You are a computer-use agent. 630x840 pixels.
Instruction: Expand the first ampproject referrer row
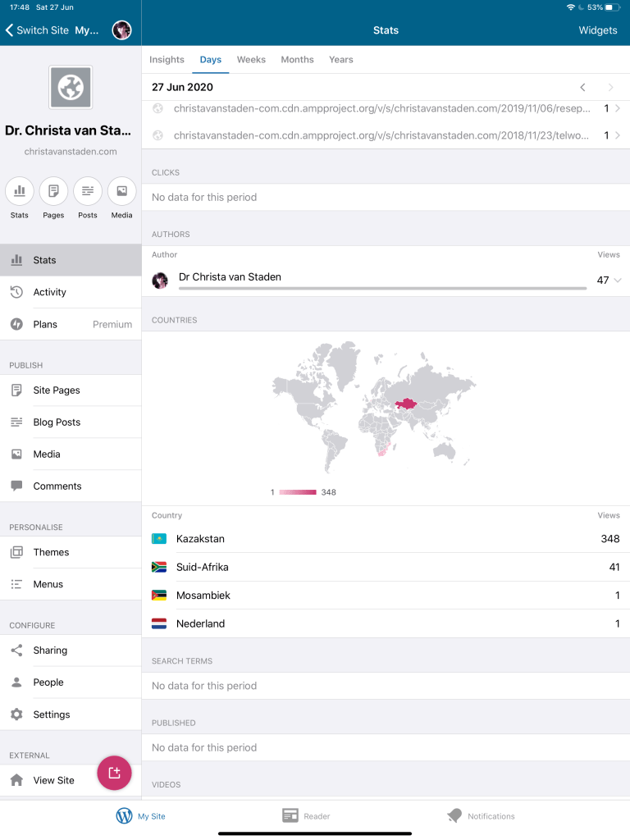(x=617, y=108)
